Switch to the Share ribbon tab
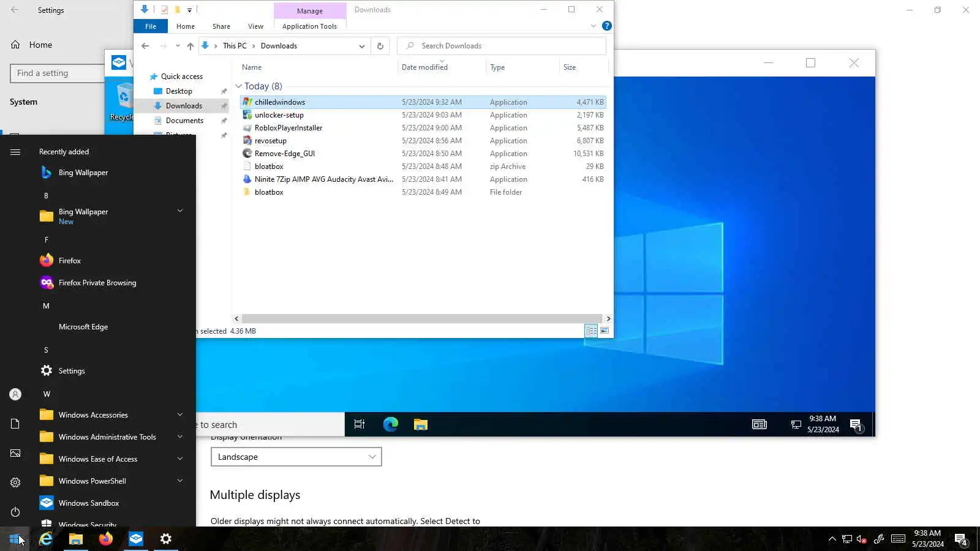Screen dimensions: 980x551 pos(221,26)
